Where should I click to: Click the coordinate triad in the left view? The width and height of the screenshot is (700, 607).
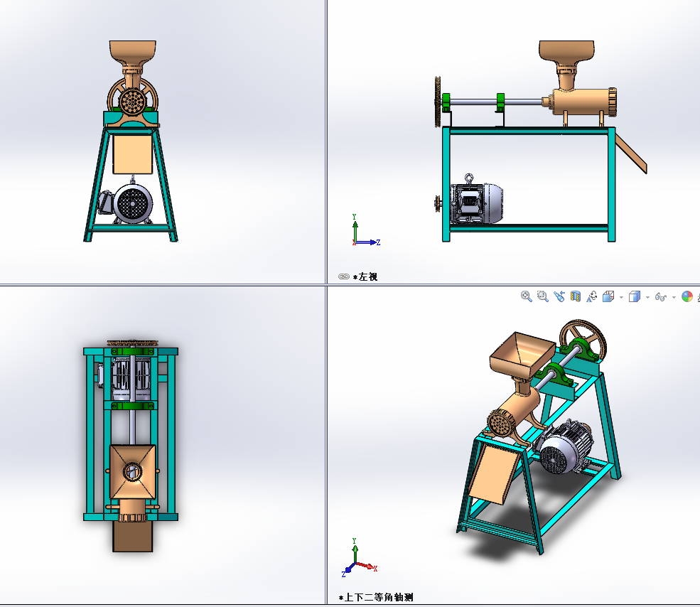point(365,230)
